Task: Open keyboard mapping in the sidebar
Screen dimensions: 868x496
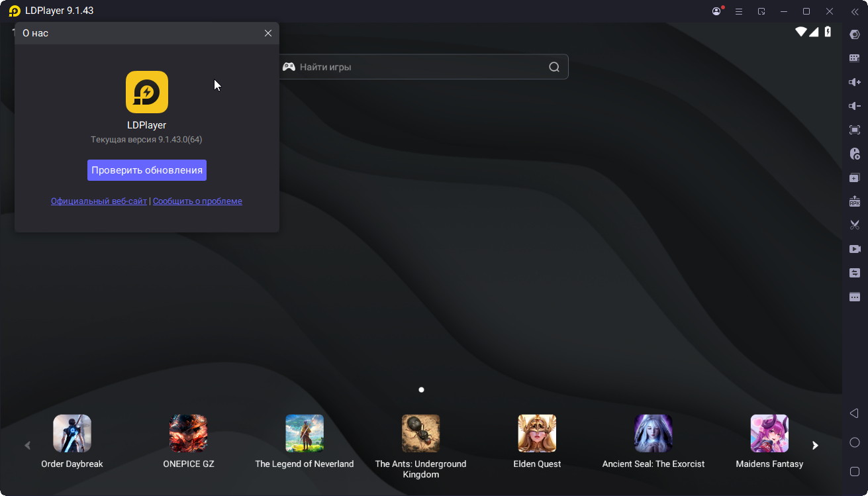Action: (855, 58)
